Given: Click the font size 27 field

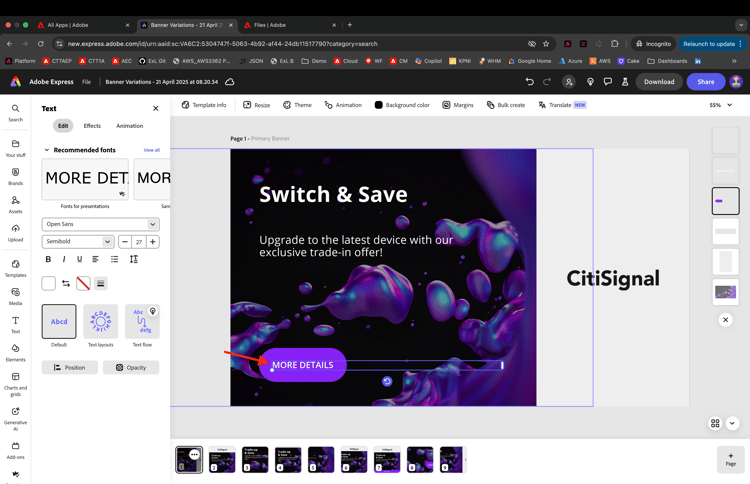Looking at the screenshot, I should (139, 242).
